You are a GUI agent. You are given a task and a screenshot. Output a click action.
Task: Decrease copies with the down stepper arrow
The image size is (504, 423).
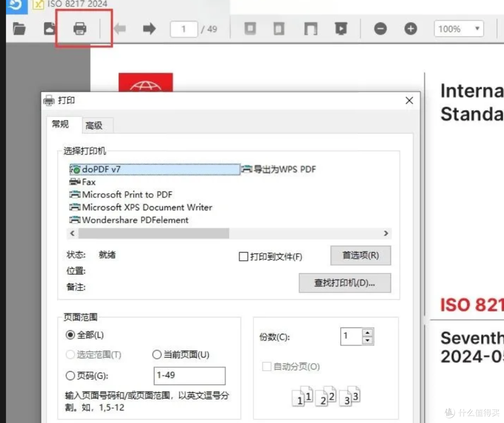[x=367, y=341]
